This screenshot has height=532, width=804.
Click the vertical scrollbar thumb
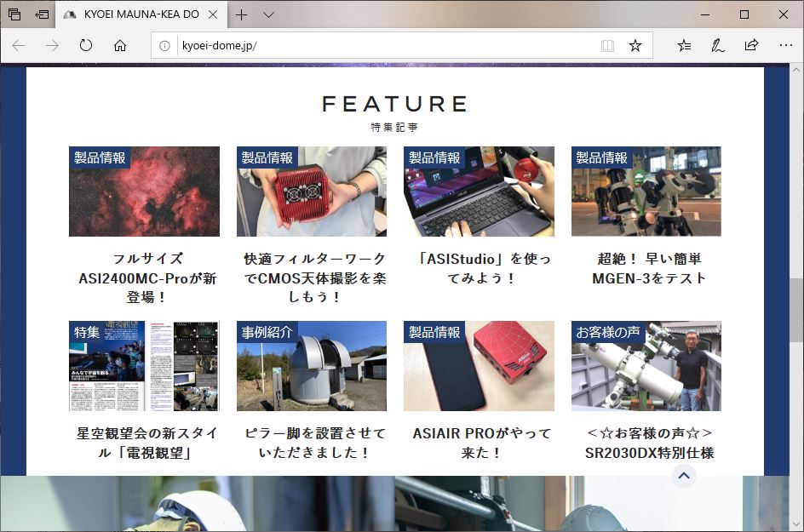click(x=795, y=310)
